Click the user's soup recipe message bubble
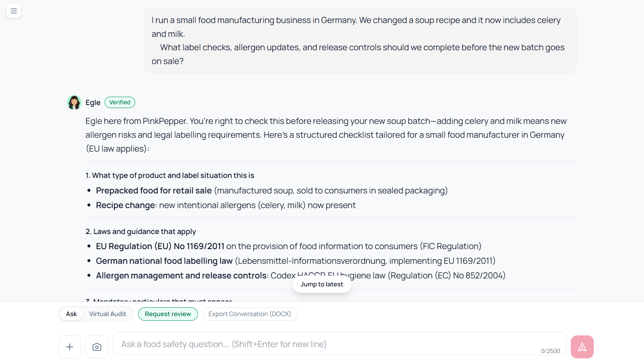The image size is (644, 363). coord(360,41)
